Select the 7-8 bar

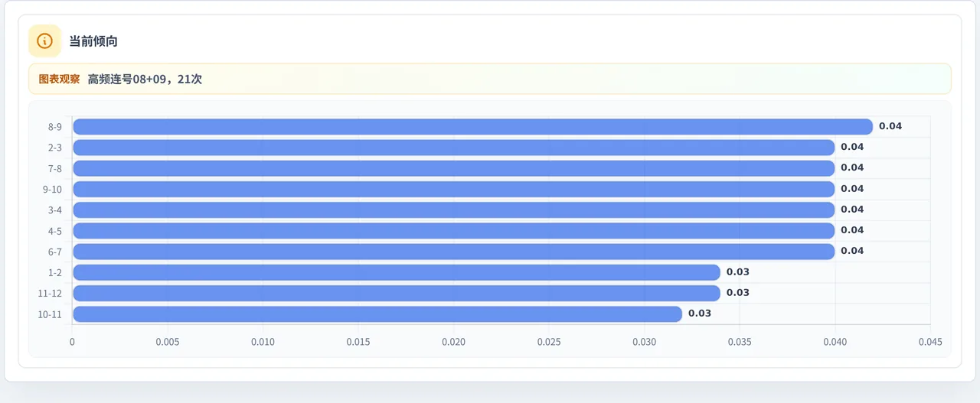(x=453, y=167)
